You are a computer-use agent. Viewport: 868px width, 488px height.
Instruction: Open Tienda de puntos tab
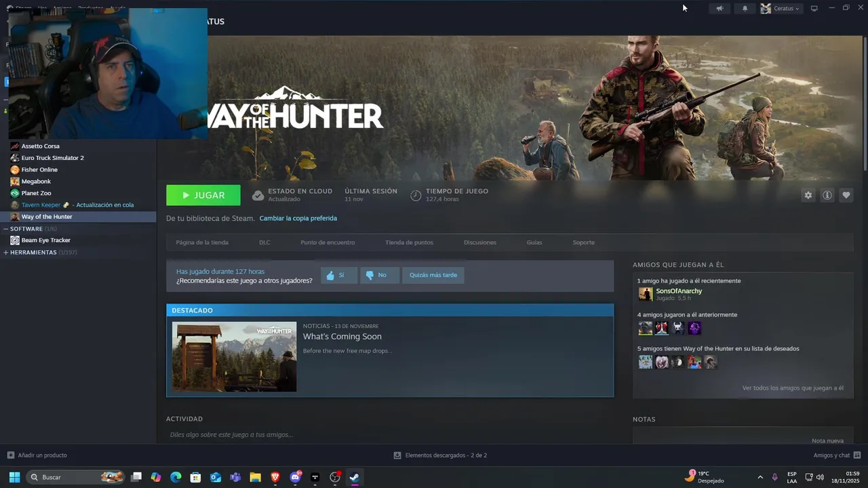pyautogui.click(x=409, y=243)
